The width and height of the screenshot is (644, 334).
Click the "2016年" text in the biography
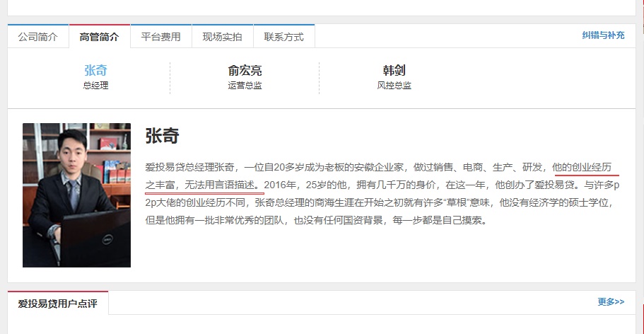280,185
